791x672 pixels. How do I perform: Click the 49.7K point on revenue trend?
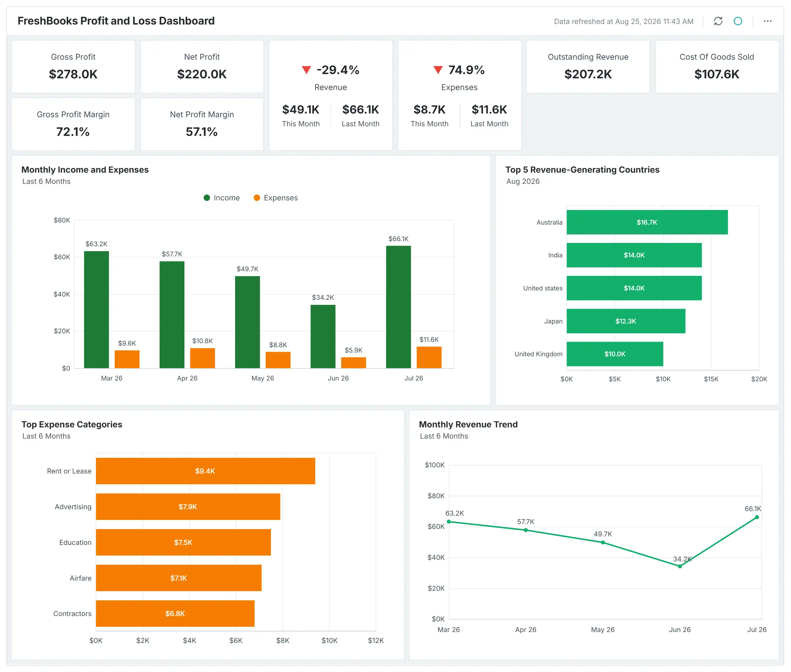[x=603, y=543]
